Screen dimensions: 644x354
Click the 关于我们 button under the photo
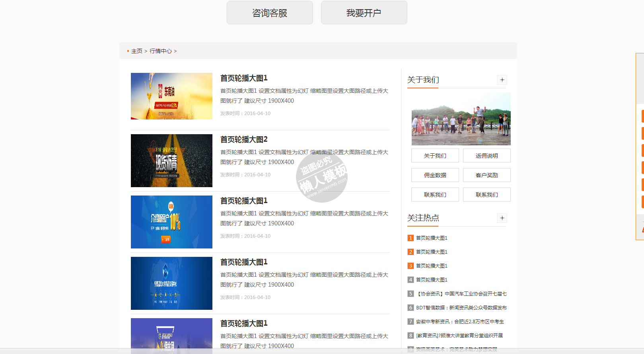click(x=435, y=156)
